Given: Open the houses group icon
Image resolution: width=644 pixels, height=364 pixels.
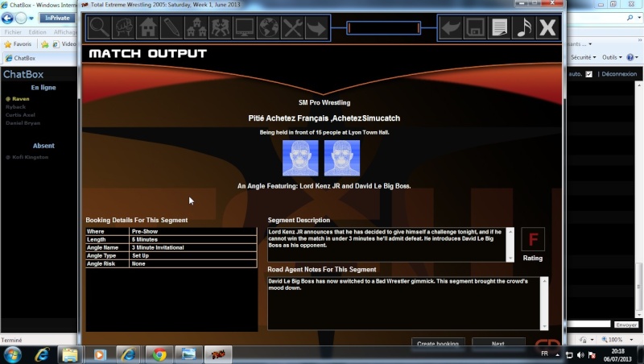Looking at the screenshot, I should click(196, 28).
